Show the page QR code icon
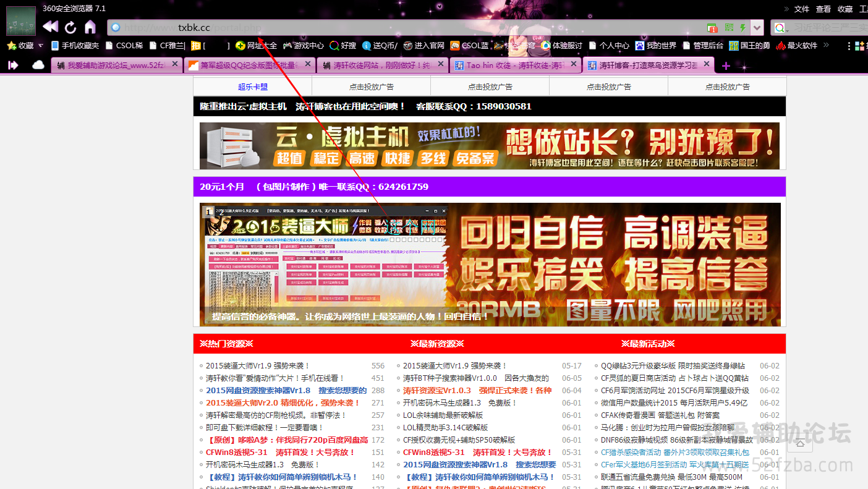 click(729, 28)
